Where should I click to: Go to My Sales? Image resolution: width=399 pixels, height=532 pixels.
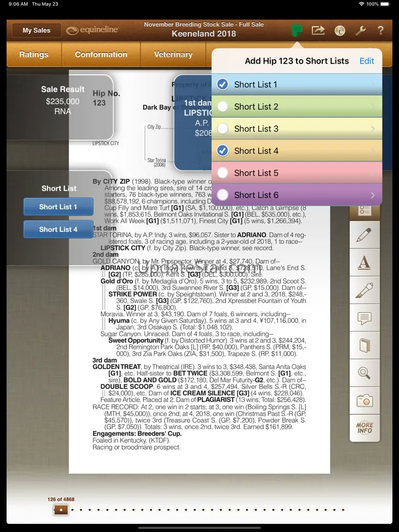point(37,30)
